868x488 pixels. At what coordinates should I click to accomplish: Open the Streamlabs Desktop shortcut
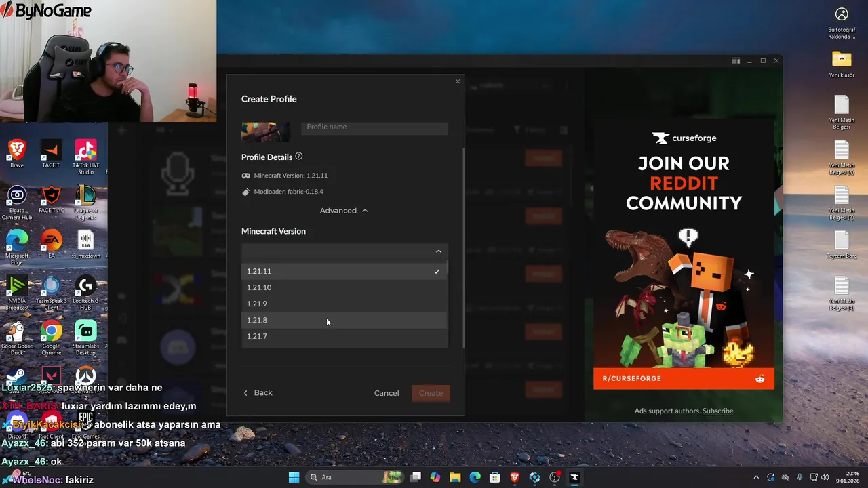85,338
